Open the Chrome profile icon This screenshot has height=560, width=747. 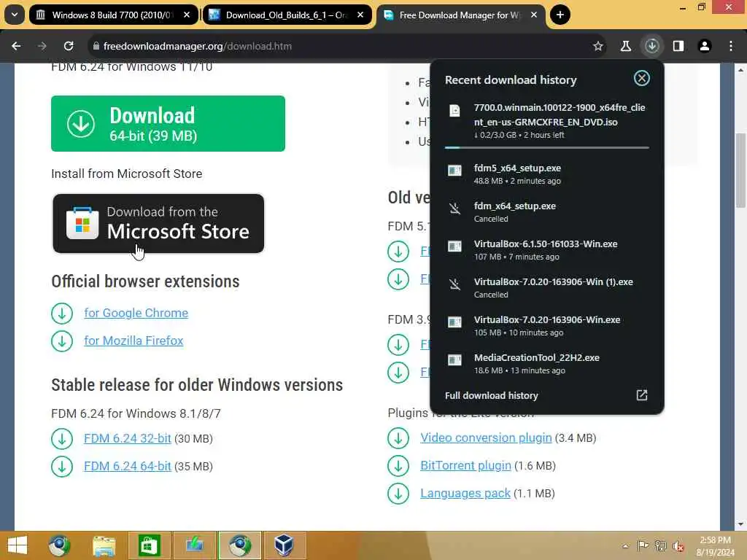705,46
